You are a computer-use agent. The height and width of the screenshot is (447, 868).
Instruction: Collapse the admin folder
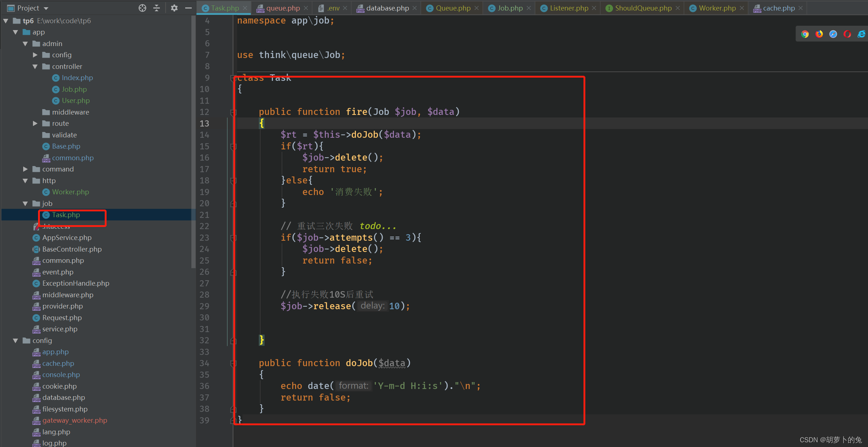click(x=25, y=44)
